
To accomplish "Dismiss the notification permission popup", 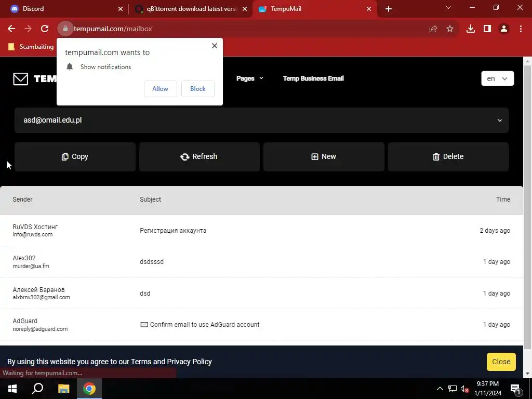I will tap(215, 46).
